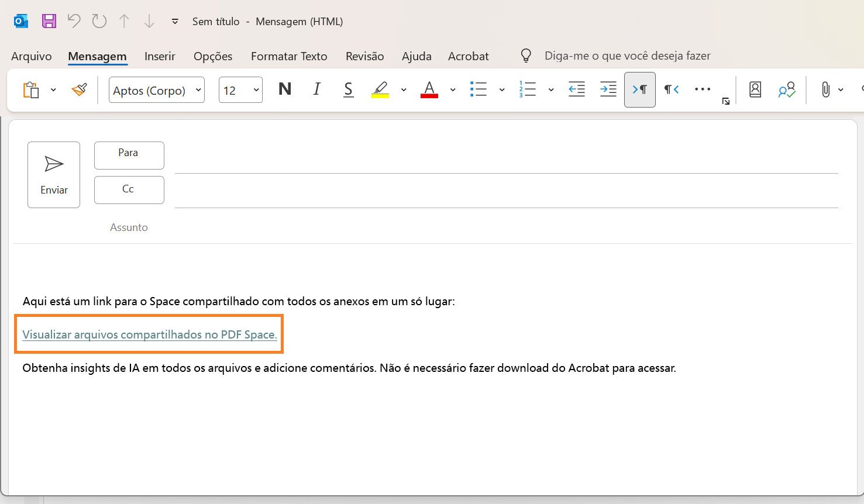Click the 'Aqui está um link' paragraph text
Viewport: 864px width, 504px height.
pyautogui.click(x=239, y=302)
